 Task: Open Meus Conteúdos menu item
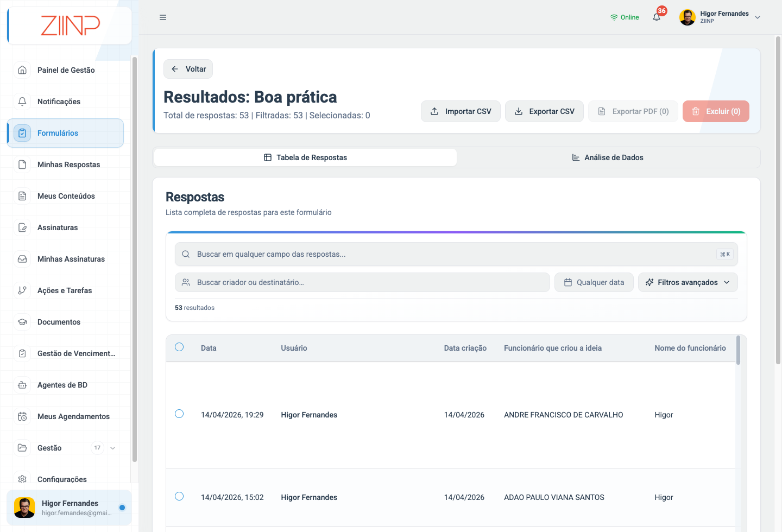[66, 196]
